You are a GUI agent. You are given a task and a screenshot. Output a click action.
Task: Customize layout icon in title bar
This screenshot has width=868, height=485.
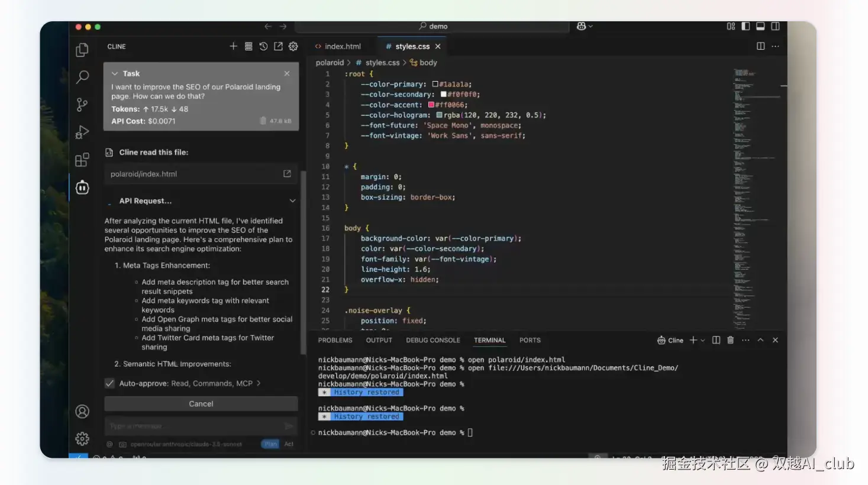(731, 26)
